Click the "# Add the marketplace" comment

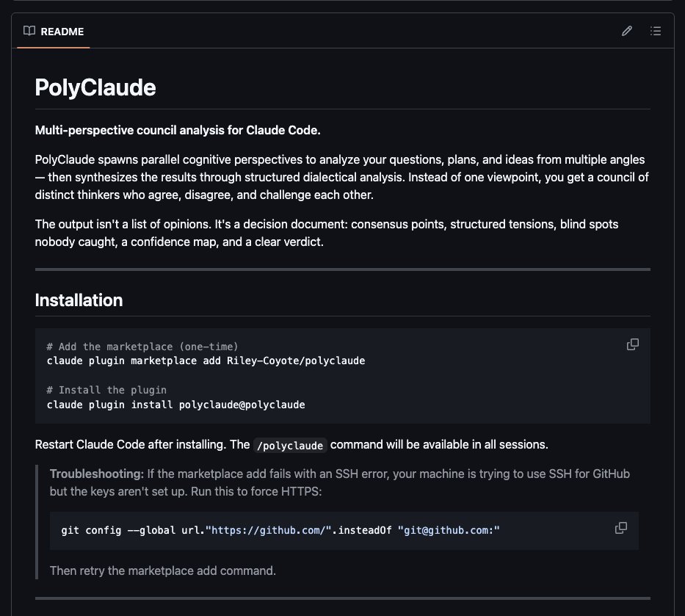coord(142,347)
